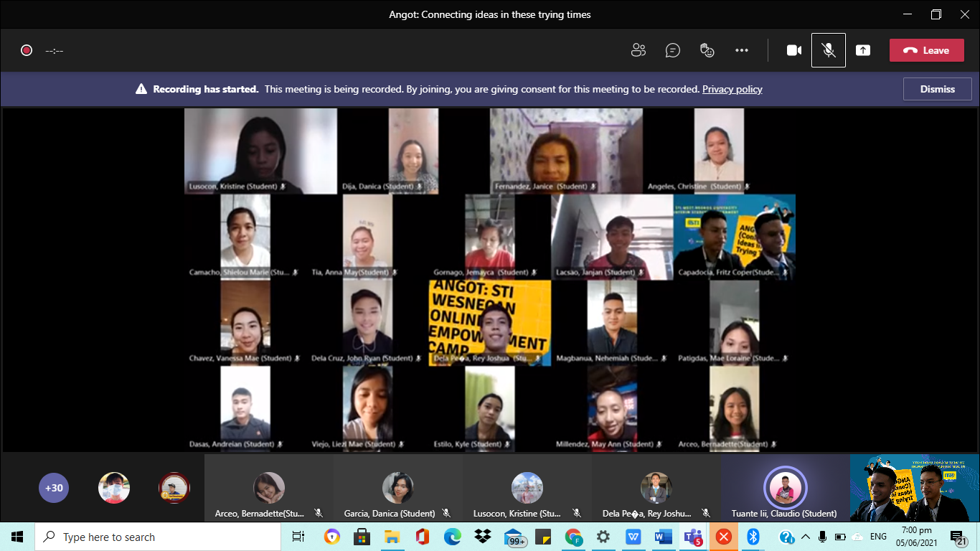Unmute the microphone
This screenshot has height=551, width=980.
coord(829,50)
